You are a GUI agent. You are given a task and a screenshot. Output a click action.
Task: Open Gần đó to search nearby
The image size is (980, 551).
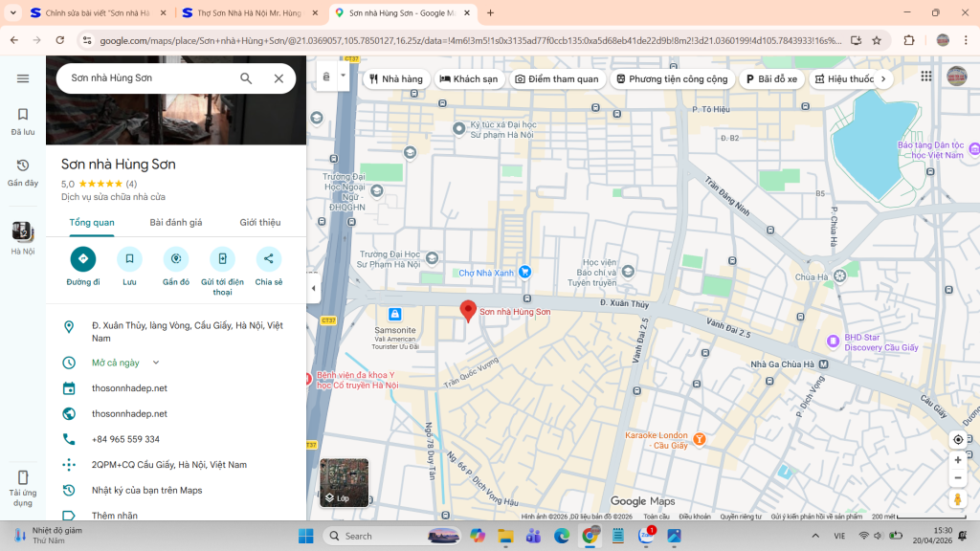click(x=175, y=258)
